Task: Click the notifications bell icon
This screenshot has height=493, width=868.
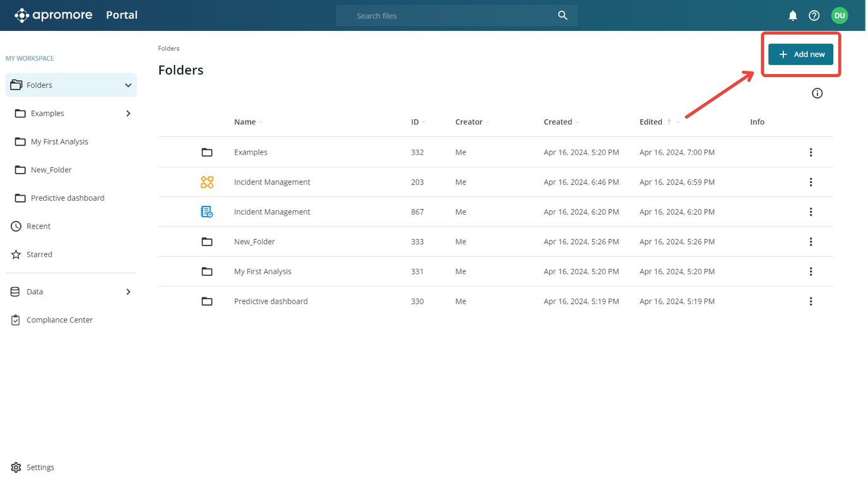Action: [x=792, y=16]
